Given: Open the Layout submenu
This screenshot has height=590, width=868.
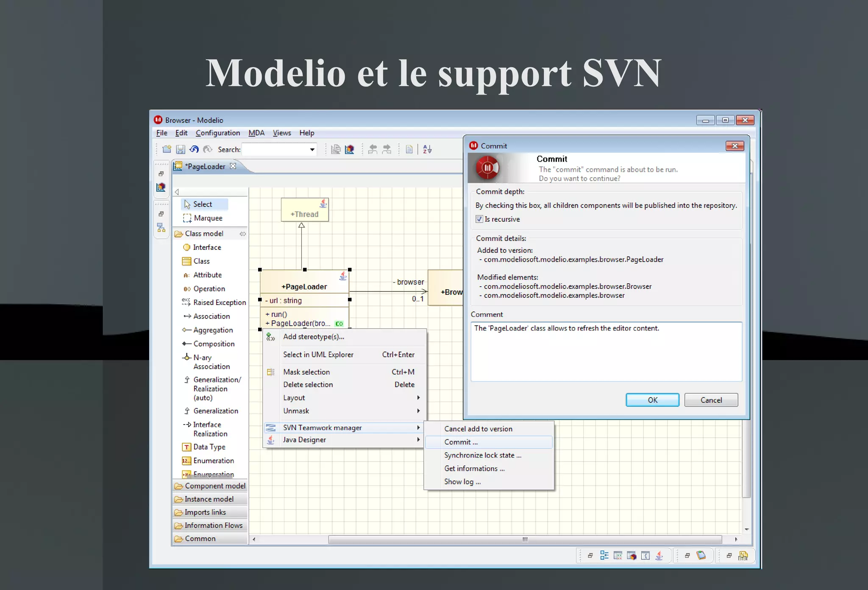Looking at the screenshot, I should click(344, 398).
